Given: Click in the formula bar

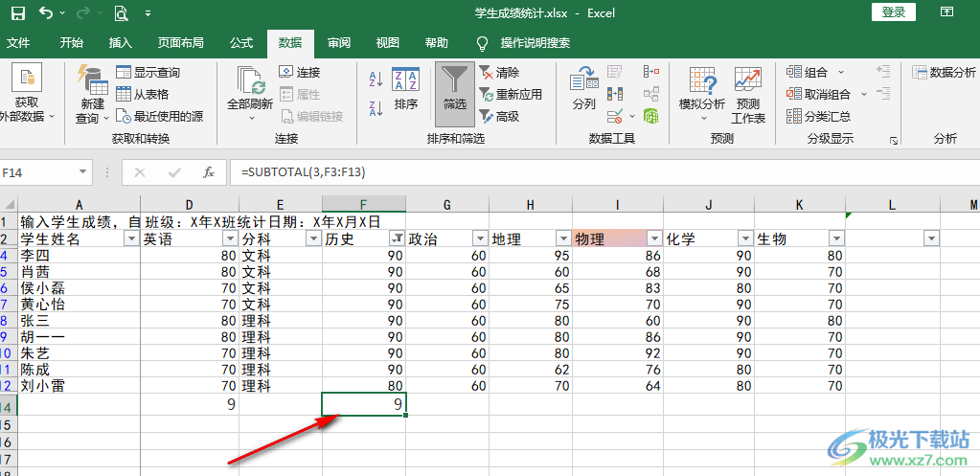Looking at the screenshot, I should point(604,172).
